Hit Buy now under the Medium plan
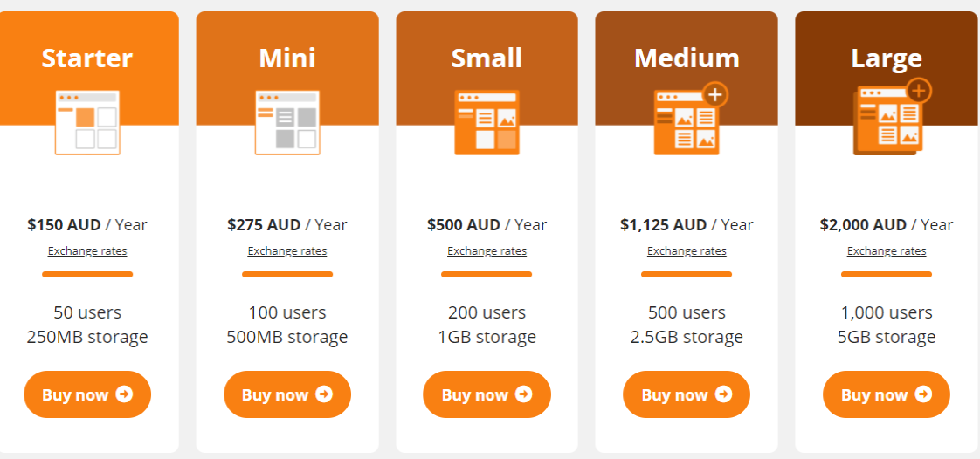 [687, 394]
